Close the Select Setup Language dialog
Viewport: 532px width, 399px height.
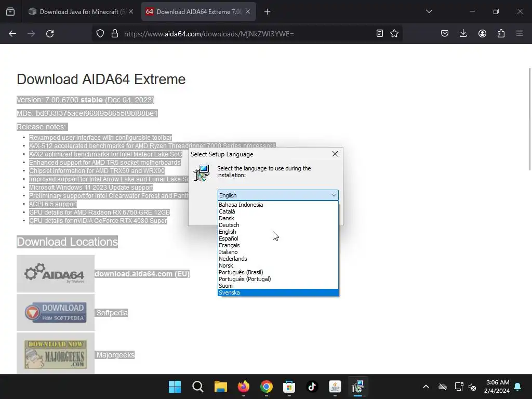[x=335, y=154]
